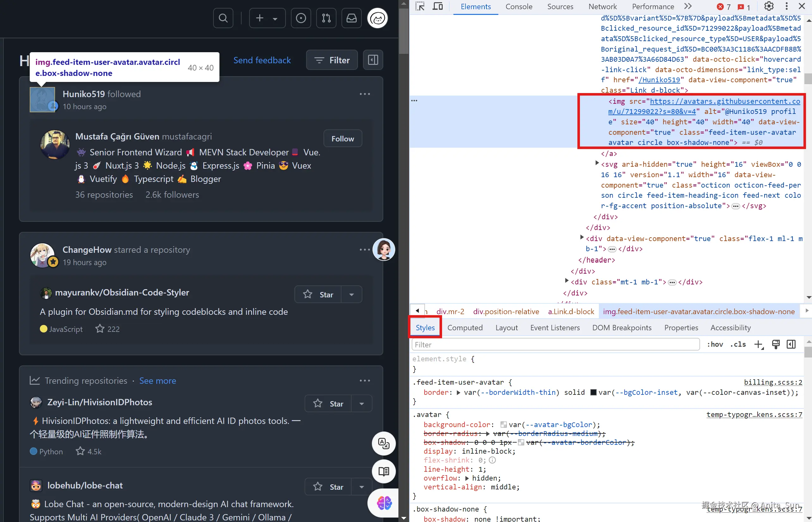Toggle the .cls element classes panel

point(738,345)
